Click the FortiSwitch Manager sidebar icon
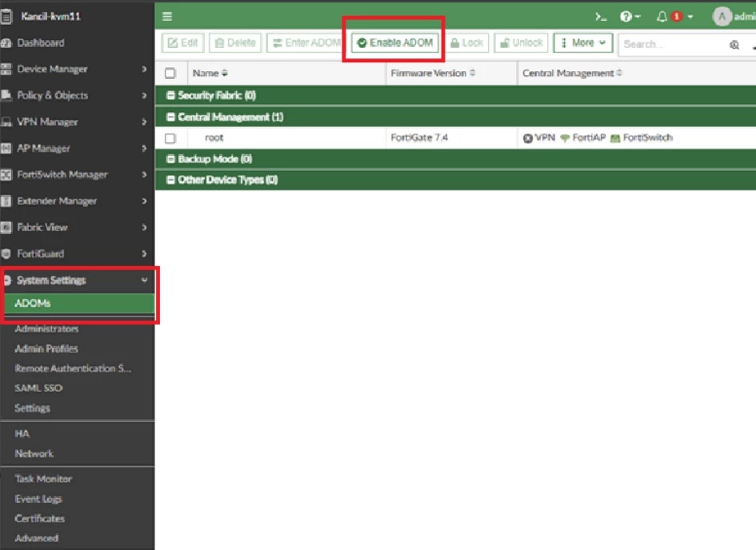The width and height of the screenshot is (756, 550). (6, 174)
